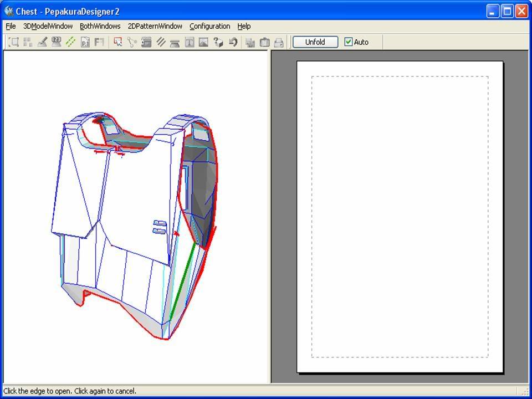Image resolution: width=532 pixels, height=399 pixels.
Task: Click the paste clipboard icon
Action: [265, 42]
